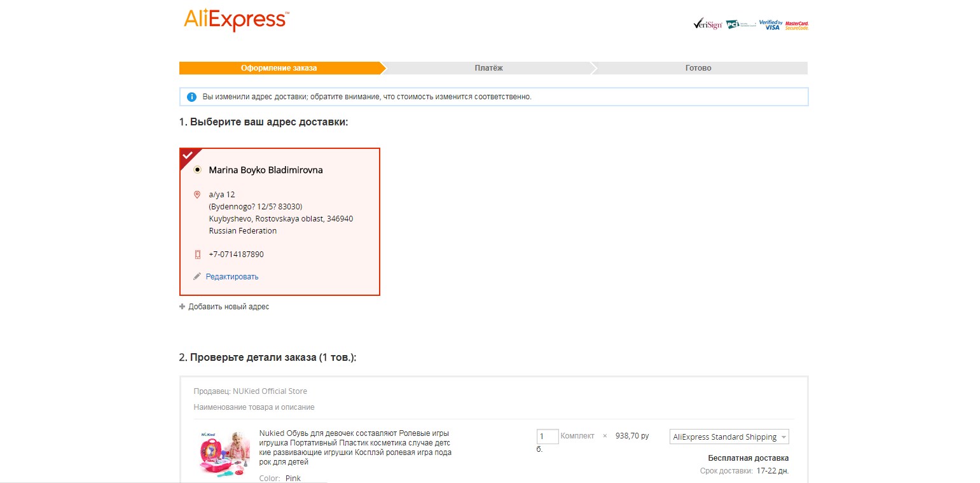Click Добавить новый адрес link
The image size is (980, 483).
point(228,307)
